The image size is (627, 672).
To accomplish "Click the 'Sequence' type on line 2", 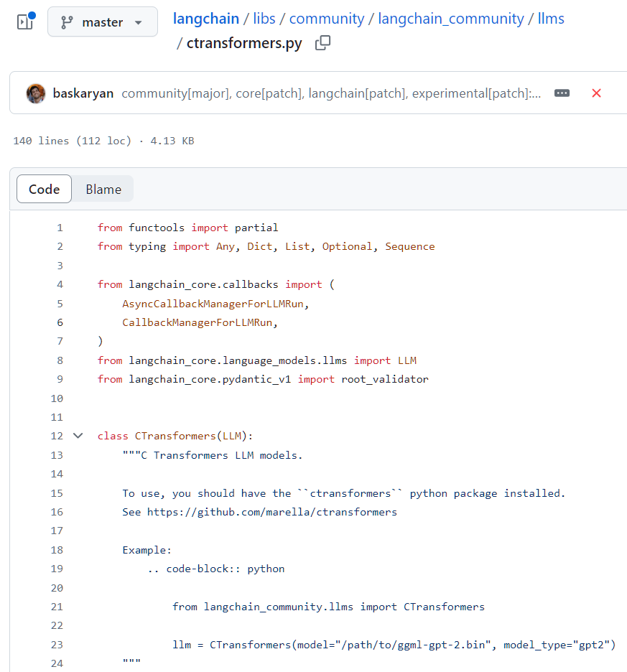I will (x=410, y=246).
